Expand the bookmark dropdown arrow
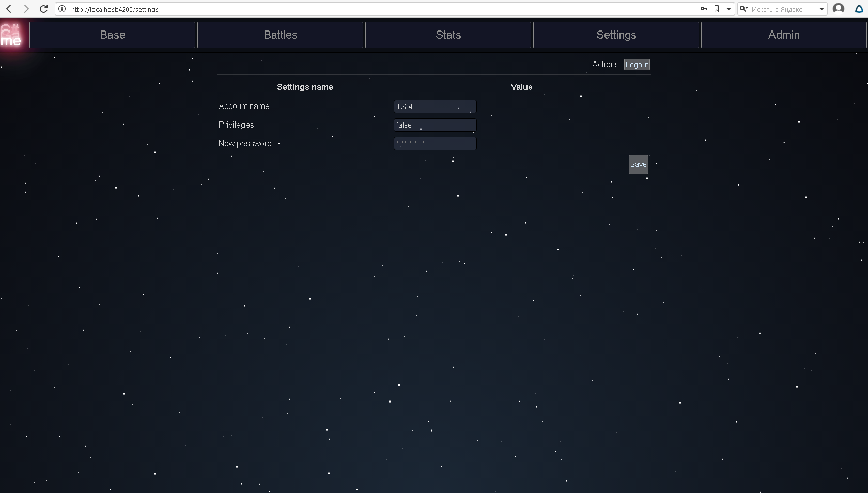Image resolution: width=868 pixels, height=493 pixels. click(729, 9)
